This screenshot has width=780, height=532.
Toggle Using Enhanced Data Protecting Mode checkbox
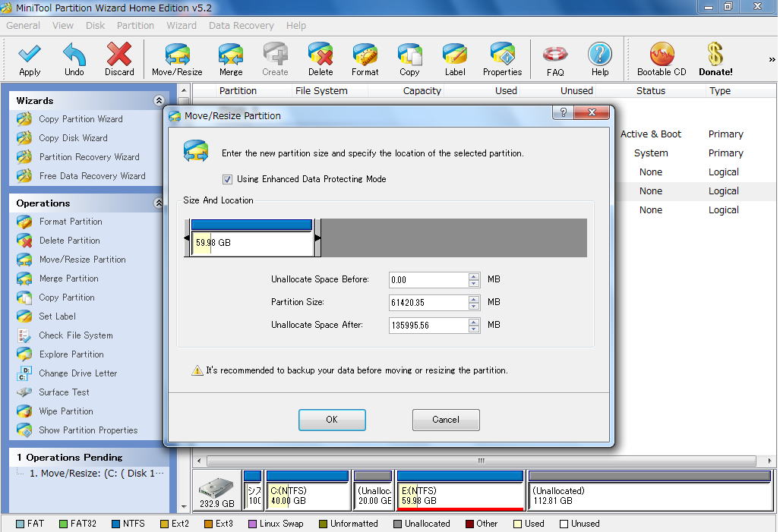coord(227,179)
